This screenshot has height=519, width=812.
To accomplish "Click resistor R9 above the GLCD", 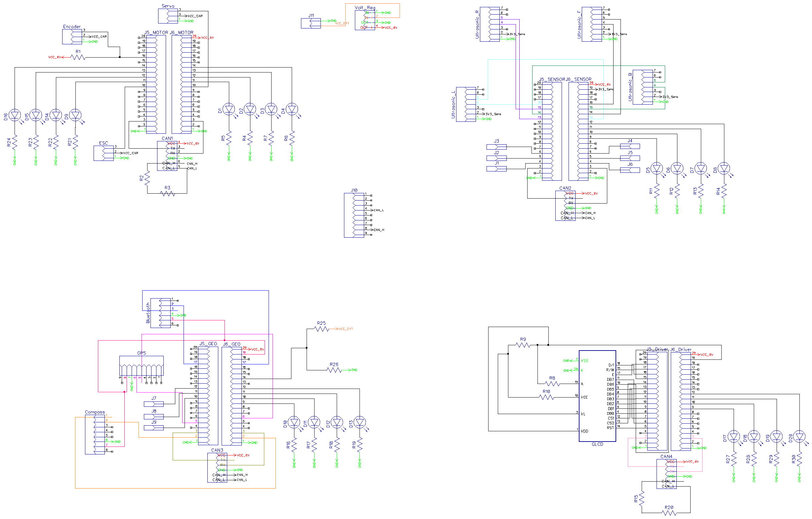I will coord(523,345).
